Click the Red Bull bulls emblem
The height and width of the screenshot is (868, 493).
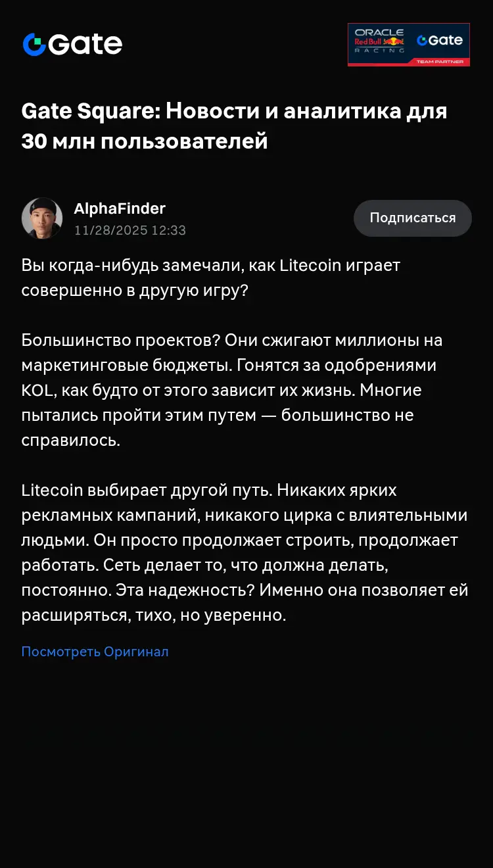pos(394,41)
